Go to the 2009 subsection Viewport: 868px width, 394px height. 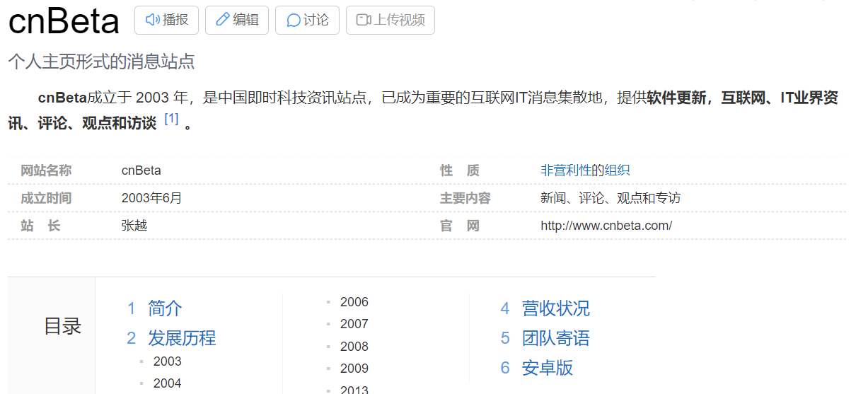pyautogui.click(x=354, y=369)
